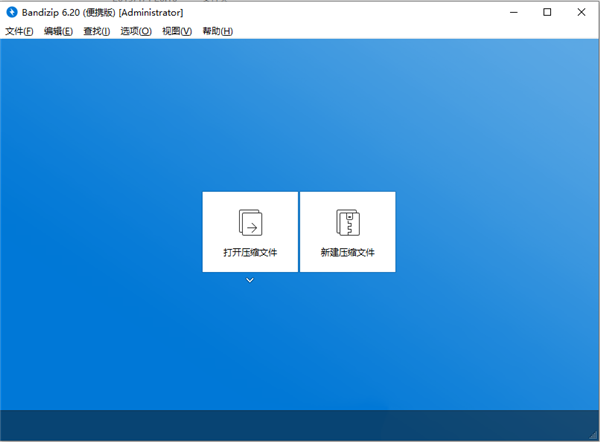
Task: Expand the chevron below 打开压缩文件
Action: (x=250, y=280)
